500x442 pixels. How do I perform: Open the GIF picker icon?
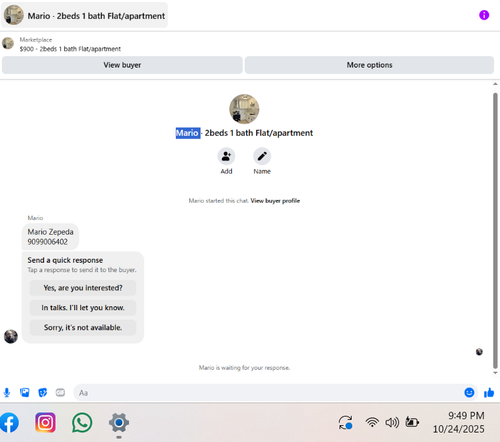click(60, 393)
